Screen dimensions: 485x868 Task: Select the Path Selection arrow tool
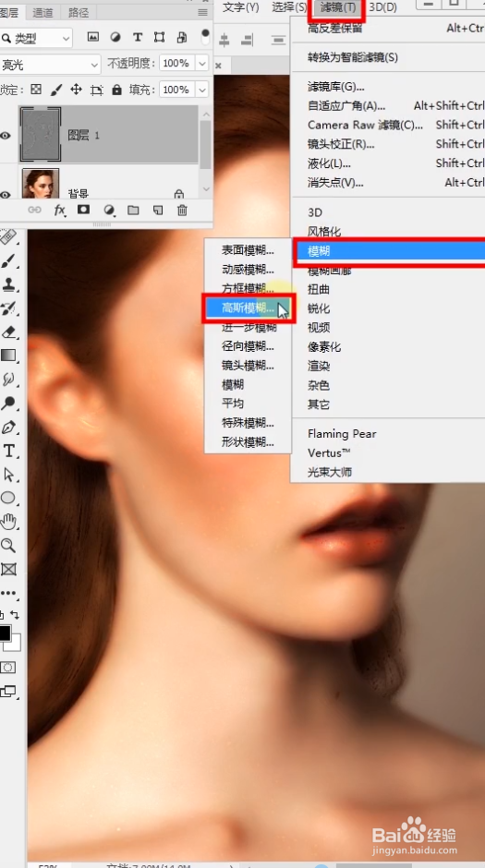pyautogui.click(x=7, y=475)
